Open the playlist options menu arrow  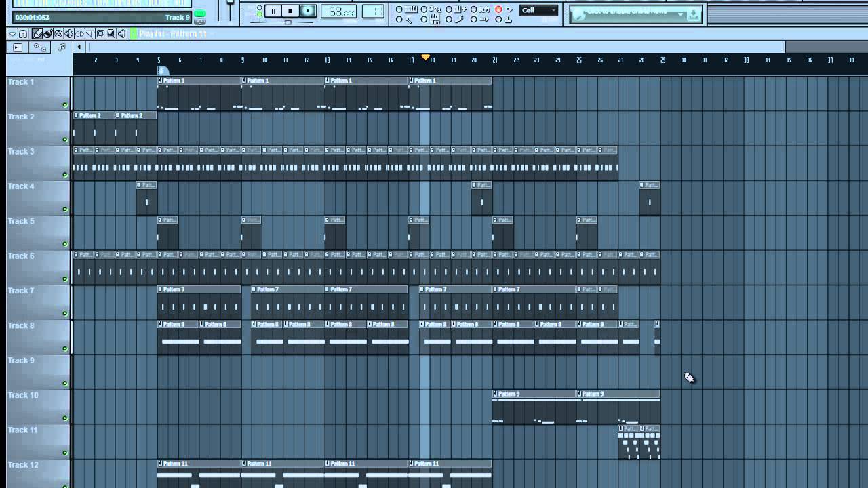point(12,34)
